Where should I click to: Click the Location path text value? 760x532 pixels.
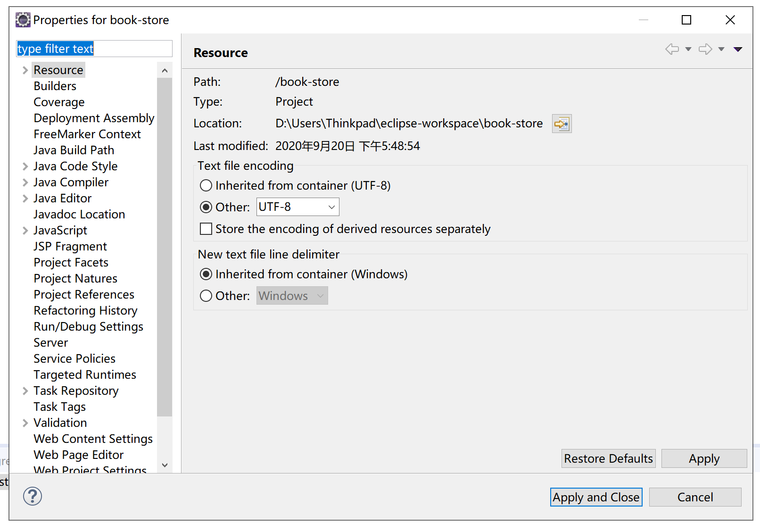pyautogui.click(x=409, y=124)
